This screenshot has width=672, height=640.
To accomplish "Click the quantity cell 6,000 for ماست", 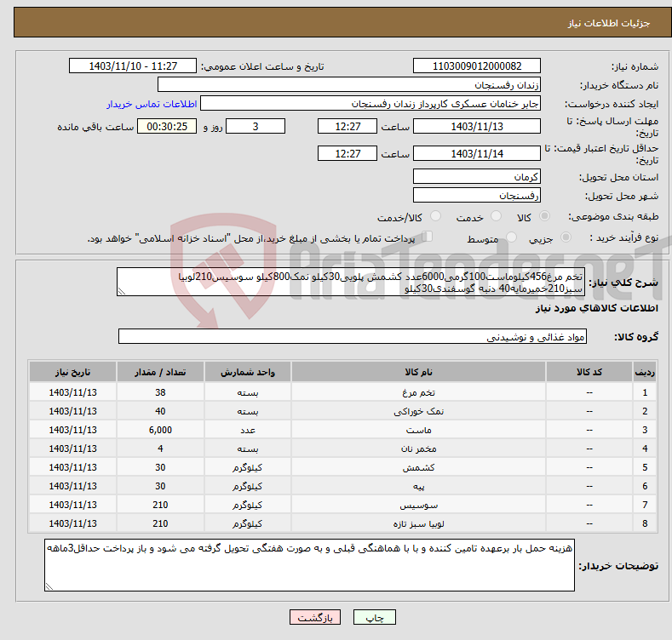I will 160,430.
